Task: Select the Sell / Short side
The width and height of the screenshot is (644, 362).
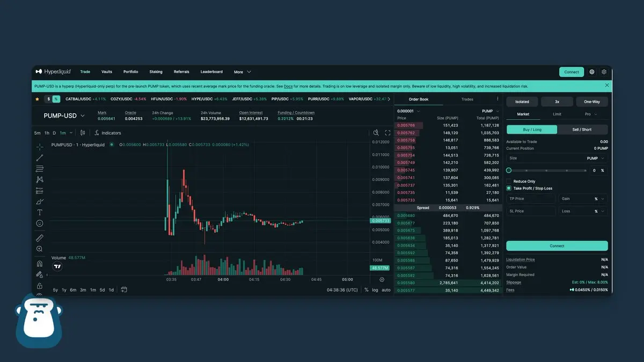Action: pyautogui.click(x=582, y=129)
